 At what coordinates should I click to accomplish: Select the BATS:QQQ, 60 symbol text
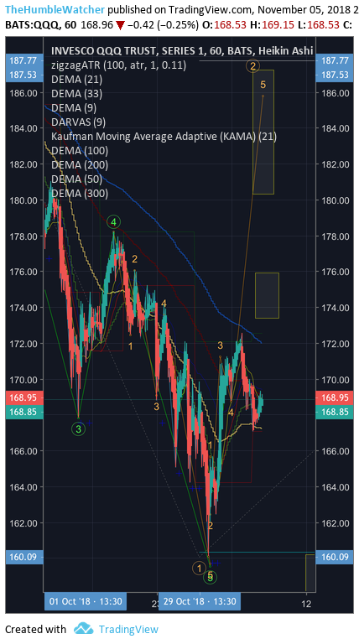40,25
